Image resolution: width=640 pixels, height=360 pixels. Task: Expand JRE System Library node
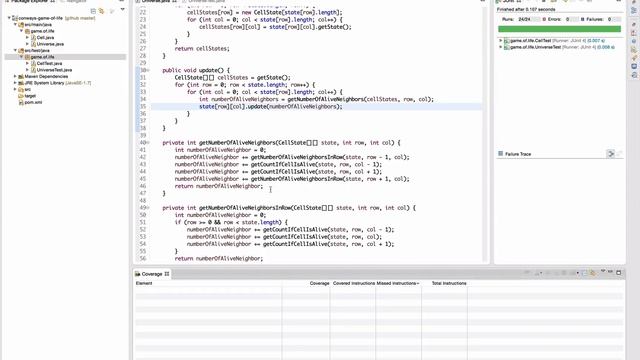16,83
